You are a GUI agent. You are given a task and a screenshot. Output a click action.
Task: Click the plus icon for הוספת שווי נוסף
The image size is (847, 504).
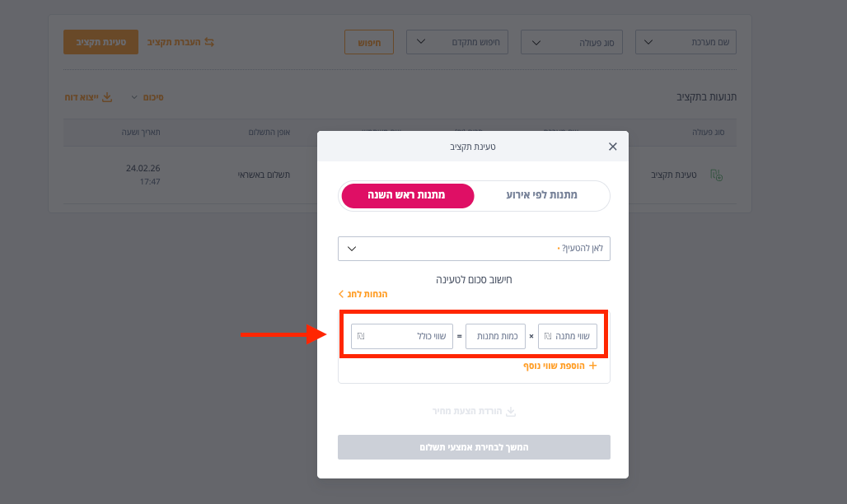[x=592, y=366]
